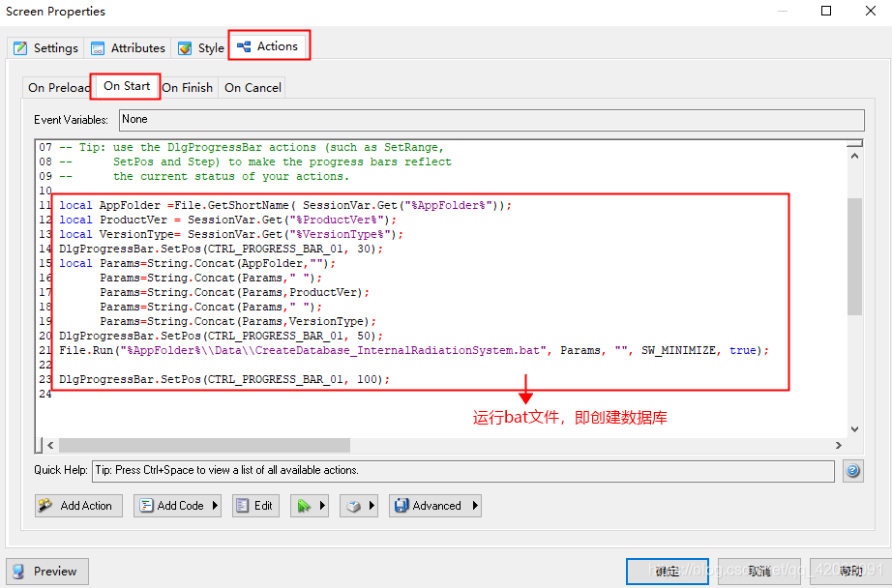Image resolution: width=892 pixels, height=588 pixels.
Task: Click the horizontal scrollbar thumb
Action: coord(205,445)
